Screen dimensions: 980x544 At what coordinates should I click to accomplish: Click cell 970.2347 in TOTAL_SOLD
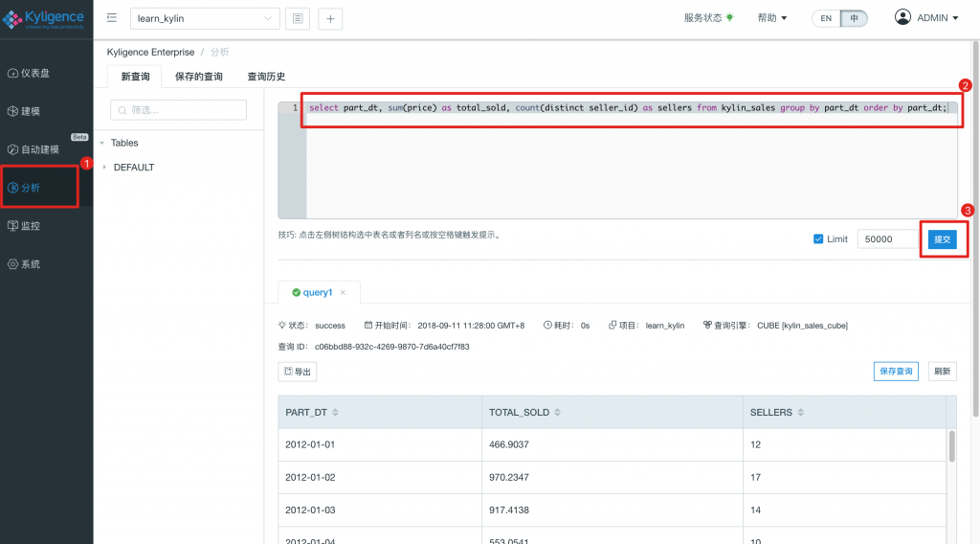(509, 477)
